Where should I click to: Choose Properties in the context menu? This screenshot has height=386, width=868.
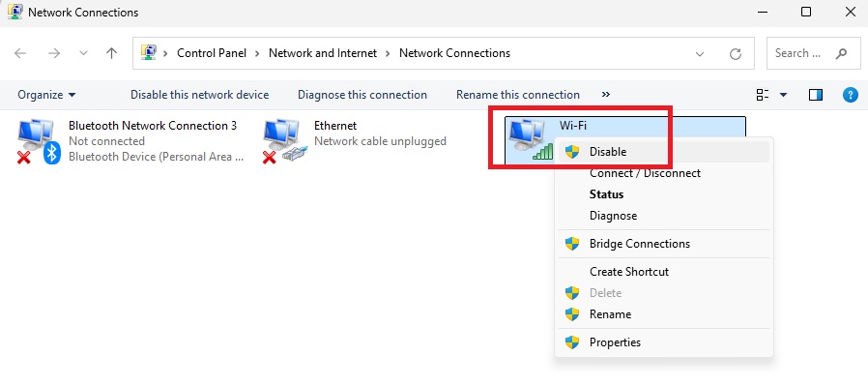[x=663, y=342]
